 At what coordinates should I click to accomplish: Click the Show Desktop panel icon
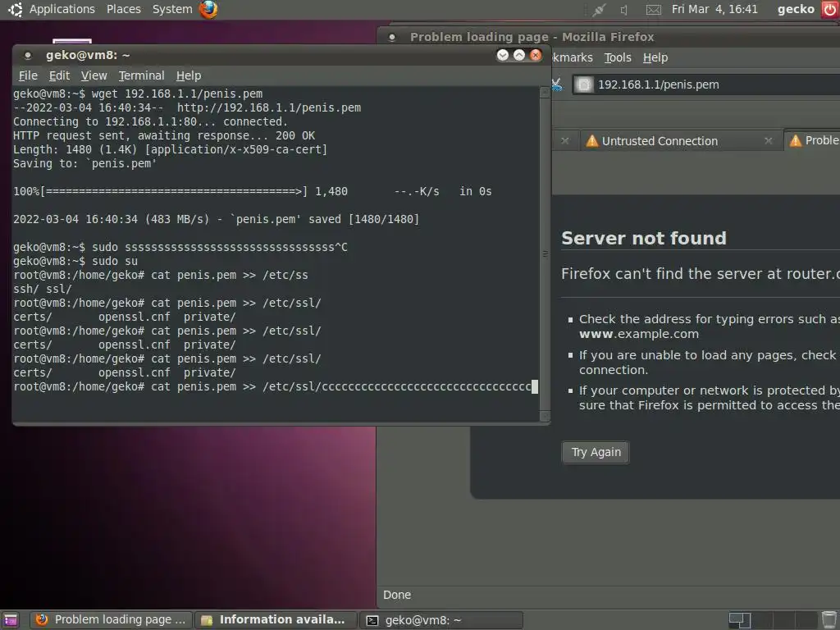click(x=11, y=620)
